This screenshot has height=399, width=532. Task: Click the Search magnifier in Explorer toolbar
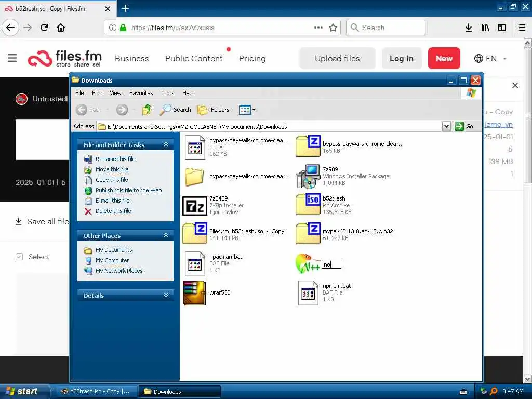coord(176,110)
